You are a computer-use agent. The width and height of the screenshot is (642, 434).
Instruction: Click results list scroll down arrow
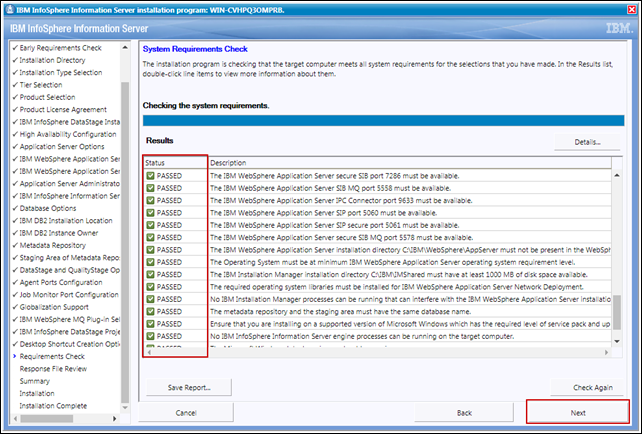pos(617,341)
